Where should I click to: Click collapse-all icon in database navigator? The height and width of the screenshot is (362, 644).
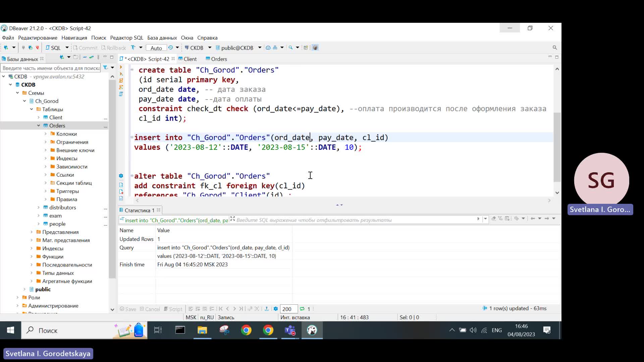(x=85, y=57)
